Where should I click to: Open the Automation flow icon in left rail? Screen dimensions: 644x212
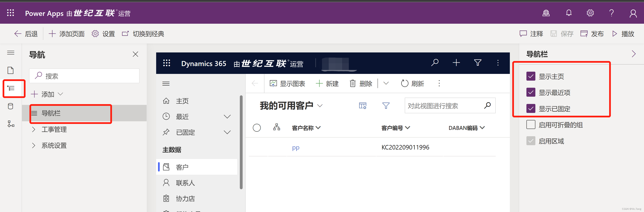tap(10, 124)
